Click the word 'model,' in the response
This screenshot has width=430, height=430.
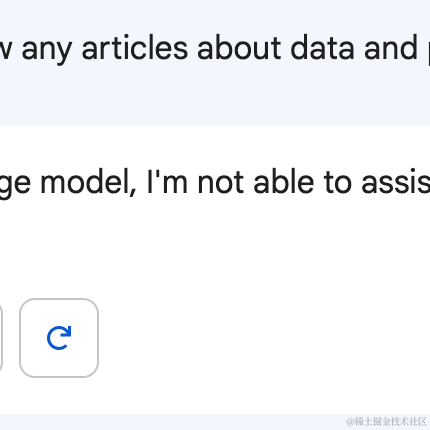[x=88, y=183]
